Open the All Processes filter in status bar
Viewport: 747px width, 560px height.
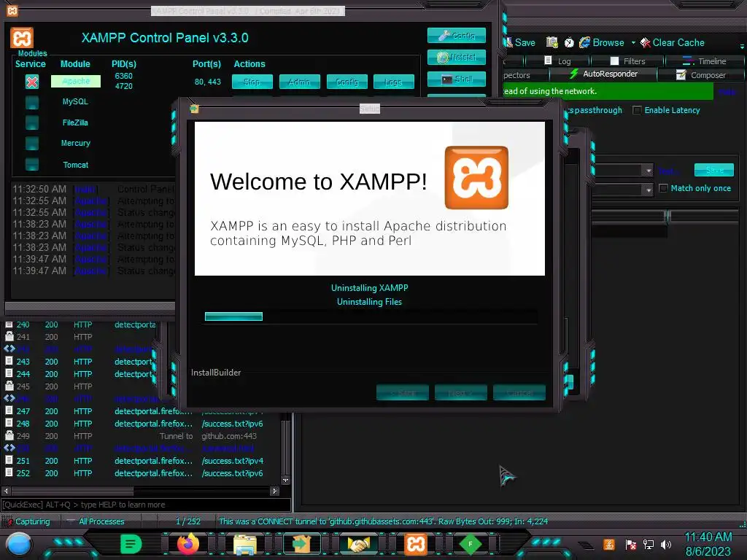pos(96,521)
